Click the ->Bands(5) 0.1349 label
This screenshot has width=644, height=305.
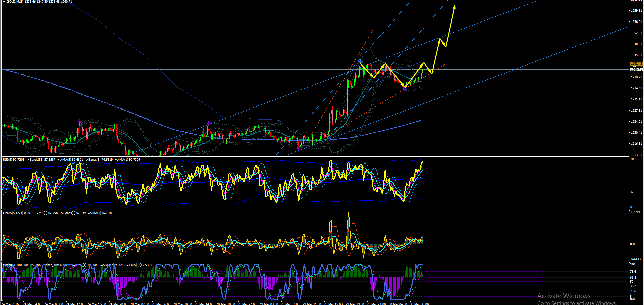(73, 213)
